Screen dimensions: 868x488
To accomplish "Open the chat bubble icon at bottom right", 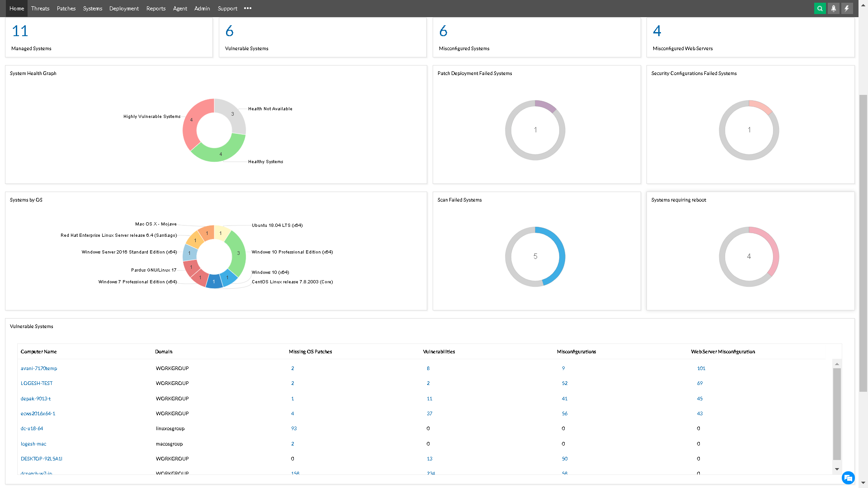I will (x=848, y=478).
